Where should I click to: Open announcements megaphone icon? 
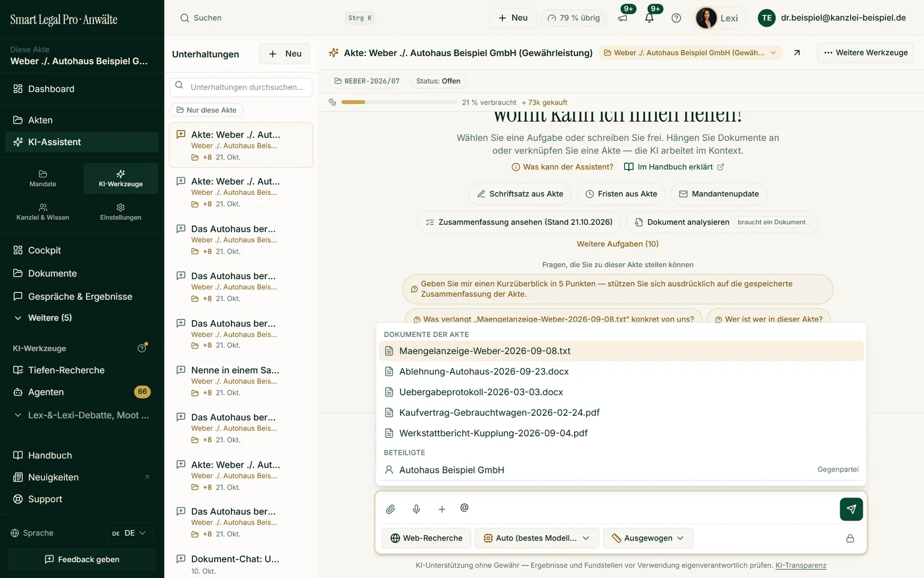(x=623, y=18)
